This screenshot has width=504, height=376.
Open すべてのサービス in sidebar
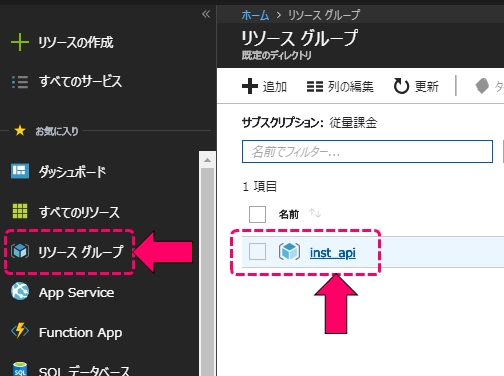pos(80,82)
